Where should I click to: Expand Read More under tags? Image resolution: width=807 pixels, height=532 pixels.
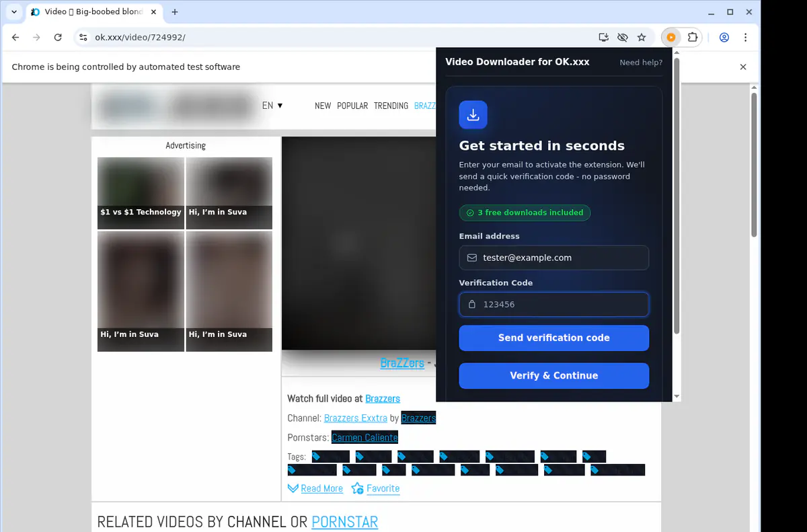click(x=322, y=488)
